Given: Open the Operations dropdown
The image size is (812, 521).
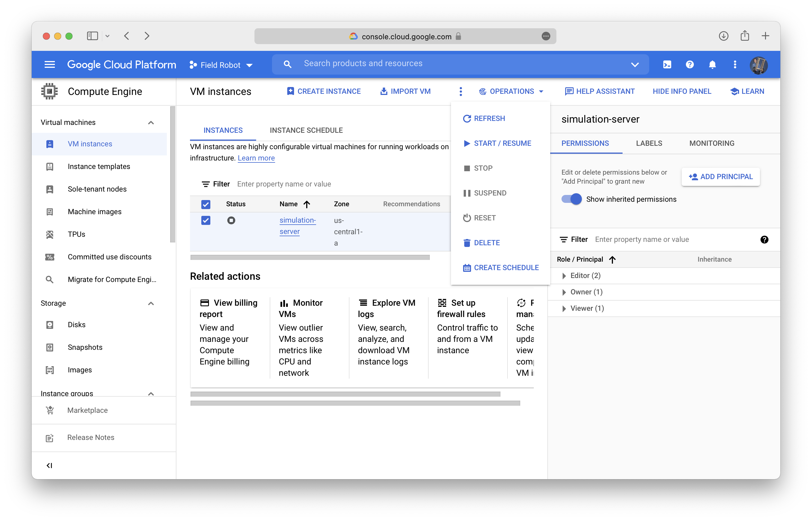Looking at the screenshot, I should tap(511, 91).
